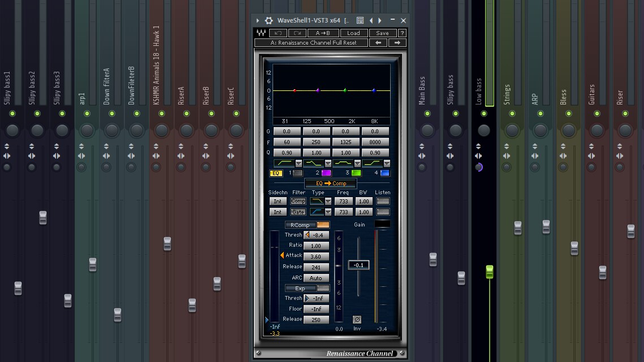Click the ARC Auto button

pos(316,278)
